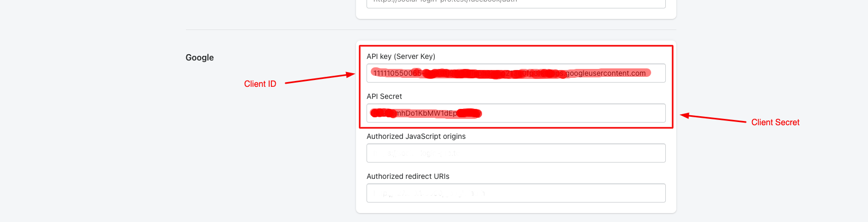The width and height of the screenshot is (868, 222).
Task: Click the partially visible Facebook URL field at top
Action: click(x=516, y=4)
